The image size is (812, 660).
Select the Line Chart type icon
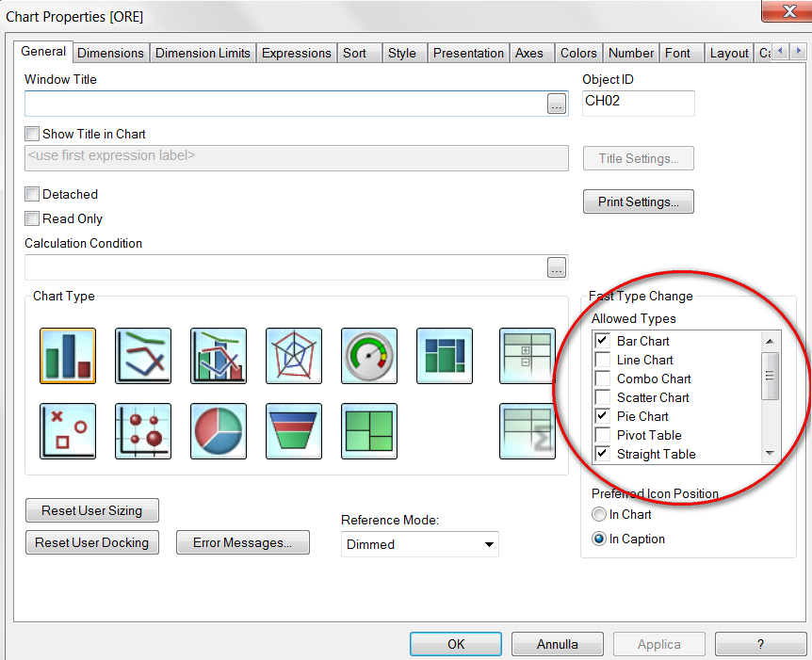(143, 356)
